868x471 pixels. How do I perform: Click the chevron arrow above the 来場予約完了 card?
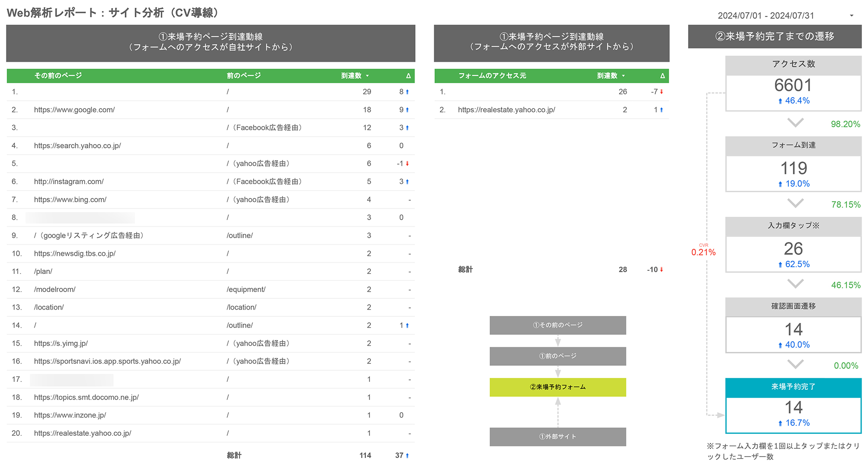point(794,364)
